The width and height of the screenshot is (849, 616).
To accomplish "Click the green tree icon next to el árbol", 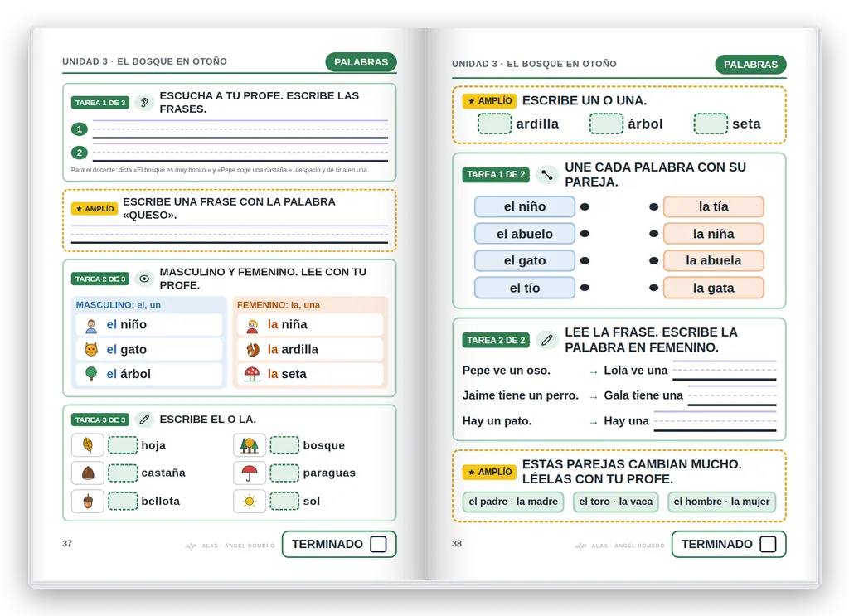I will point(91,374).
